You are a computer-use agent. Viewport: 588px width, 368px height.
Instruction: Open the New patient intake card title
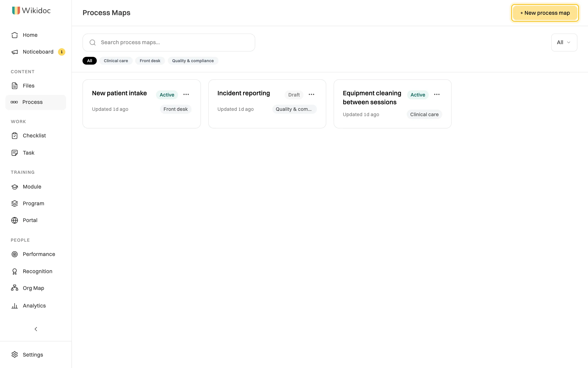click(119, 93)
